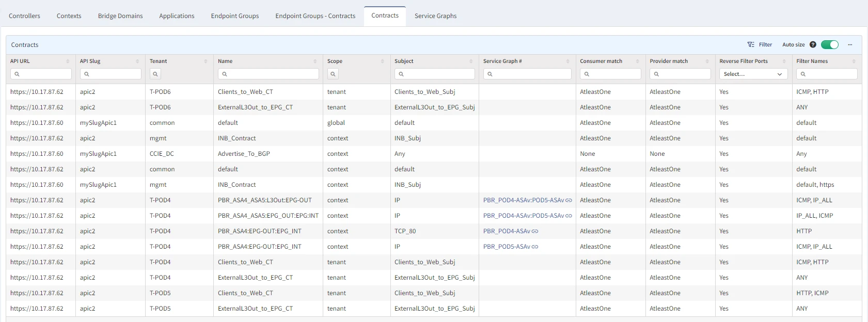The width and height of the screenshot is (868, 322).
Task: Expand the Scope column search box
Action: [x=333, y=74]
